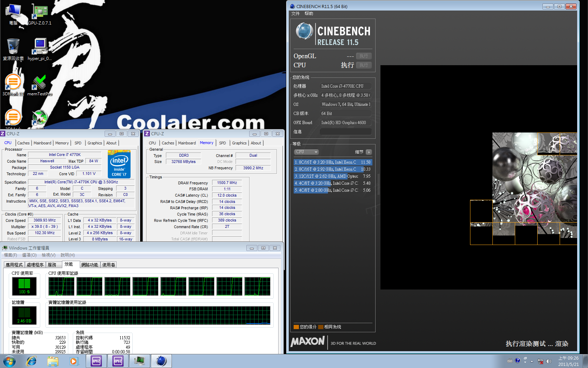
Task: Click Internet Explorer in the taskbar
Action: tap(31, 361)
